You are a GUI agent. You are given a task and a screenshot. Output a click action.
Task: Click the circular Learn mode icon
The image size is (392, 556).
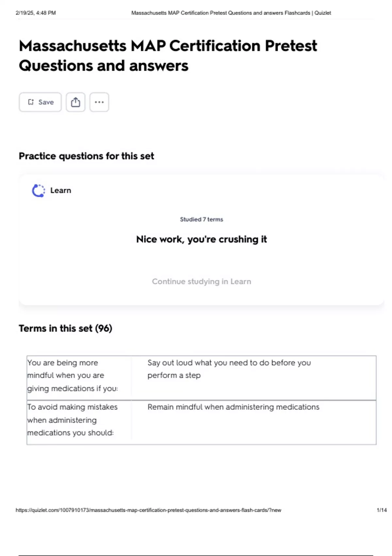39,191
